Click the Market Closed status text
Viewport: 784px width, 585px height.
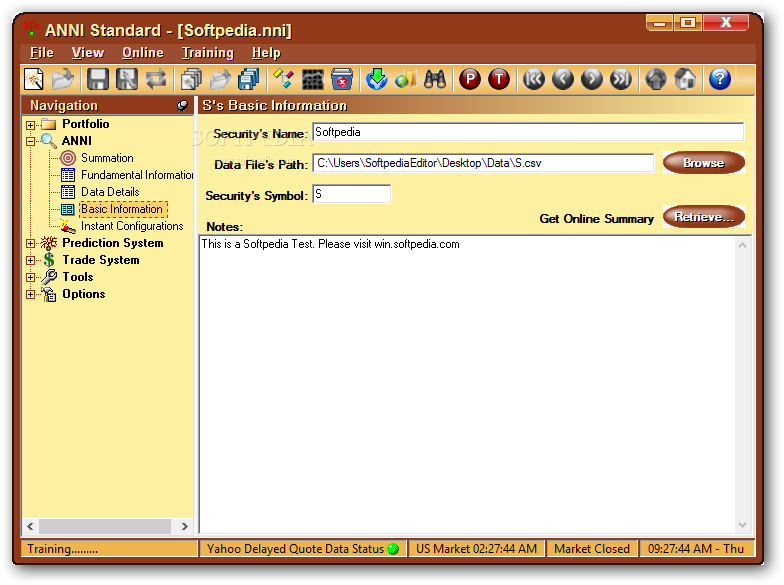pyautogui.click(x=592, y=549)
